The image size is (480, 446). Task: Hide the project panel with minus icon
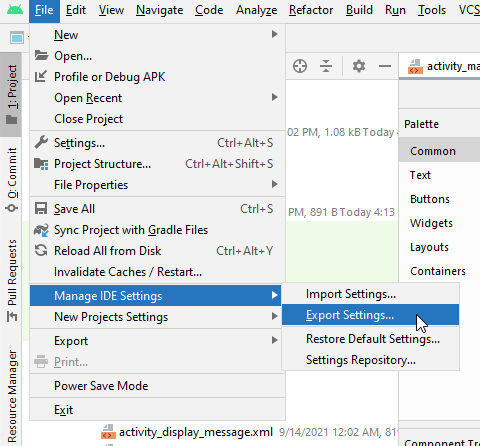(385, 66)
